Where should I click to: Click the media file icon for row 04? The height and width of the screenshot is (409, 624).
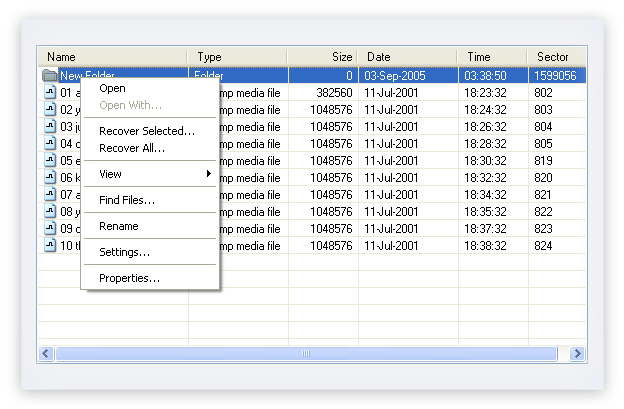tap(50, 143)
